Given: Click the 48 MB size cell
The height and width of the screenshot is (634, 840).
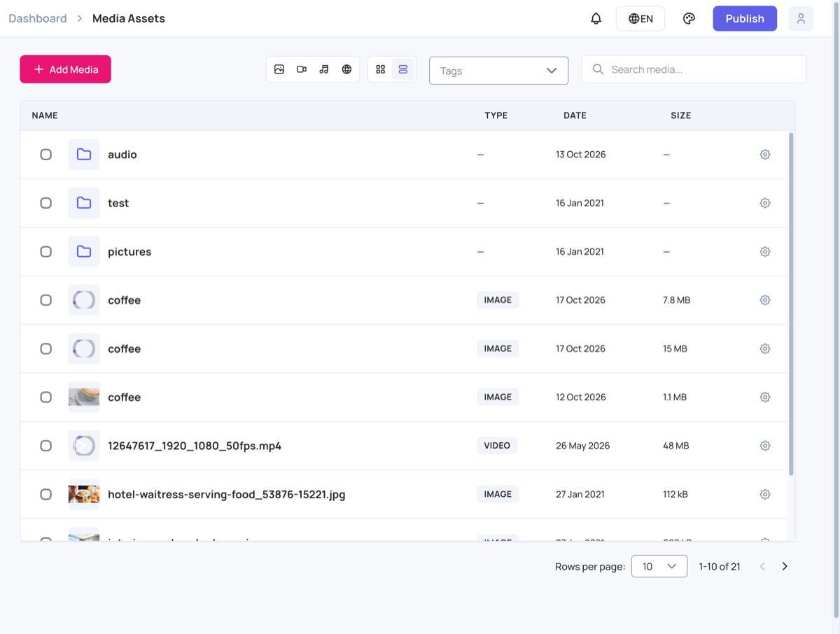Looking at the screenshot, I should pyautogui.click(x=676, y=446).
